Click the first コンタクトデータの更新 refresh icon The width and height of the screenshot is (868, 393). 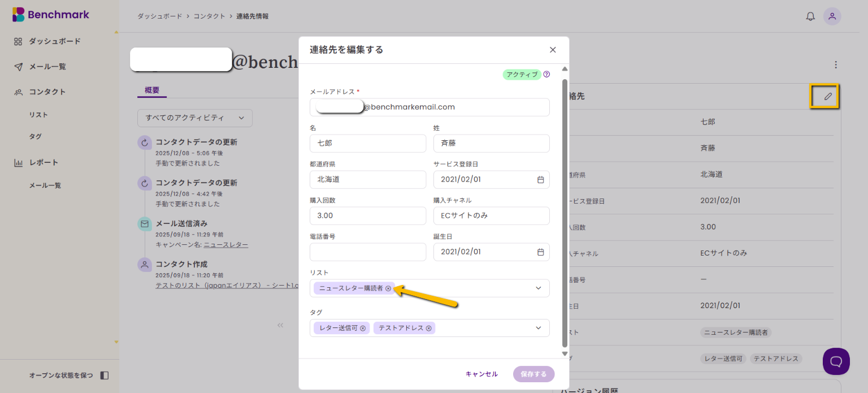click(145, 142)
